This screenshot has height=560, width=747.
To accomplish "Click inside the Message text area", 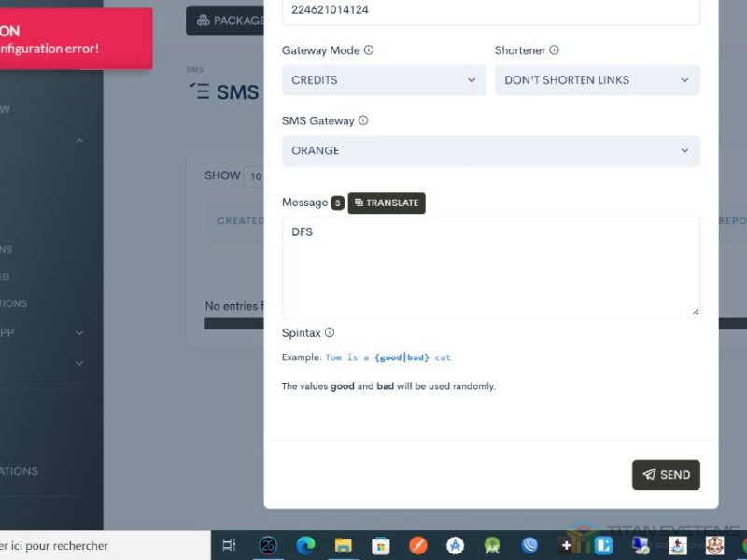I will coord(490,266).
